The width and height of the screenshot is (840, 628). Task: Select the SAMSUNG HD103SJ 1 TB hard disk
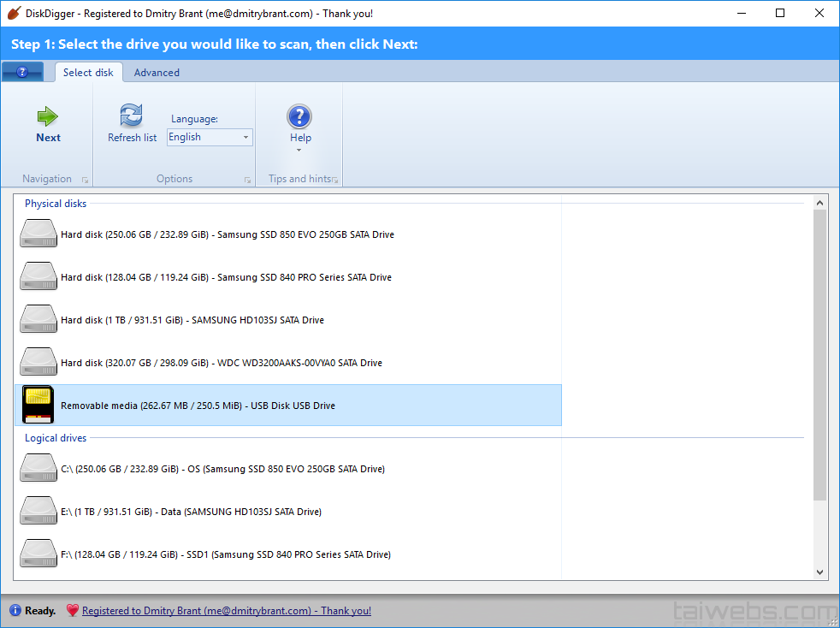point(192,320)
